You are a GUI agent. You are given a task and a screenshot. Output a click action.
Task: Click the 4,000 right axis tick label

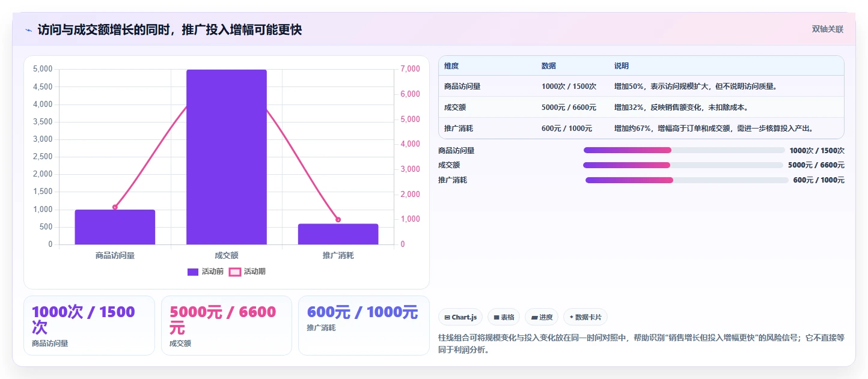410,144
